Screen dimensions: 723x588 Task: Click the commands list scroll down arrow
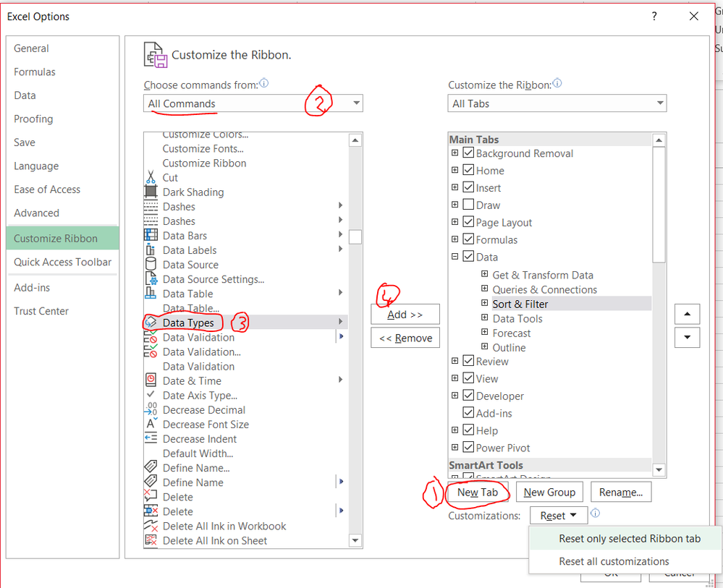355,540
